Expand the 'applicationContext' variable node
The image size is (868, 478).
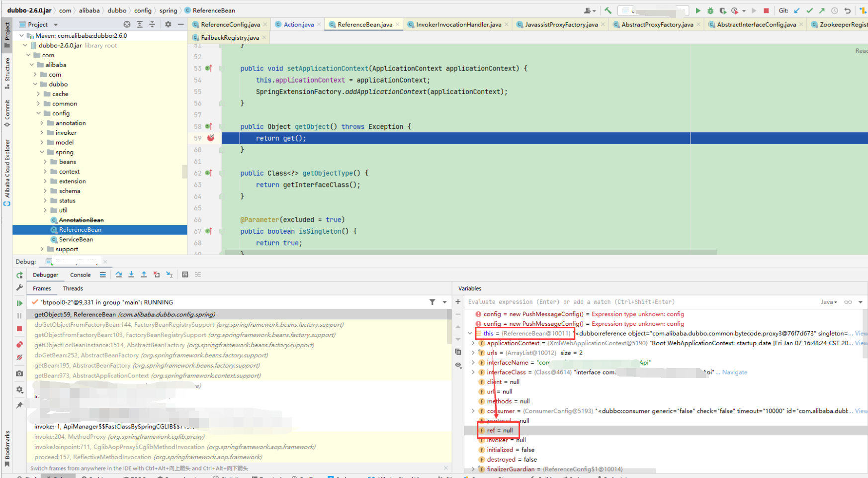473,343
